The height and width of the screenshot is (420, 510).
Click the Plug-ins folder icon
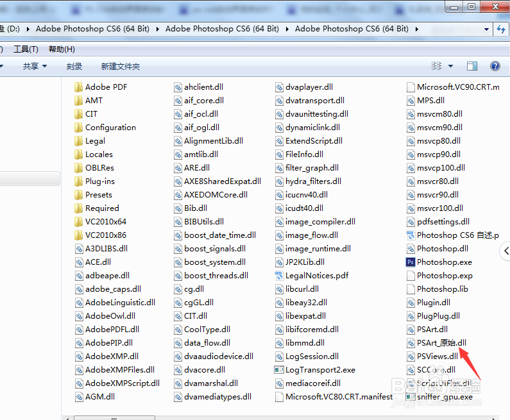click(78, 181)
